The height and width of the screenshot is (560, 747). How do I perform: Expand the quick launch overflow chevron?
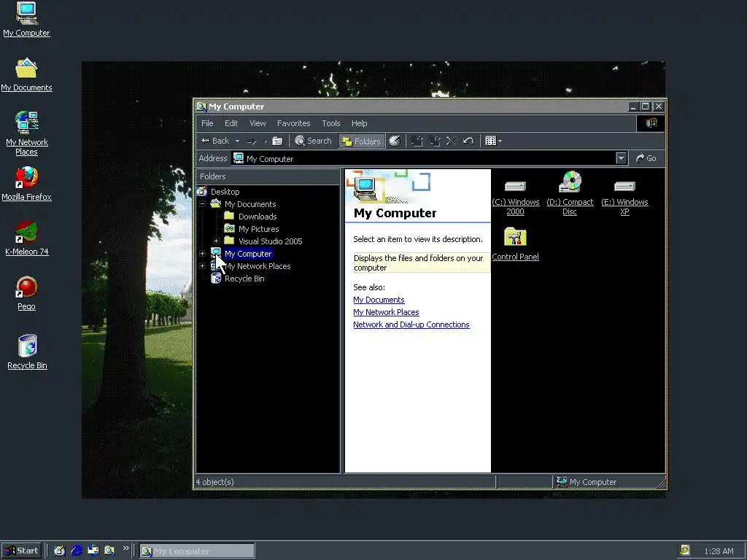[125, 548]
